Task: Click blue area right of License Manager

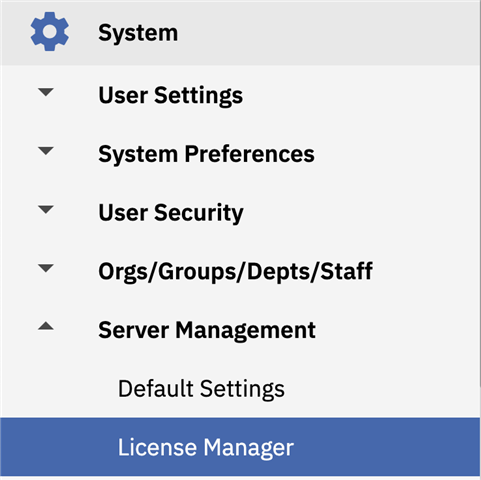Action: pos(387,447)
